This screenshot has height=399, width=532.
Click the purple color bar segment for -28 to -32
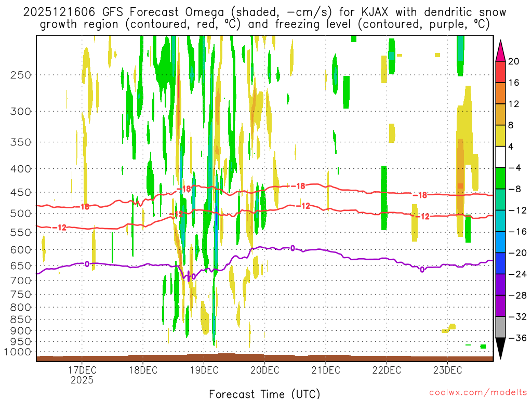click(x=500, y=306)
